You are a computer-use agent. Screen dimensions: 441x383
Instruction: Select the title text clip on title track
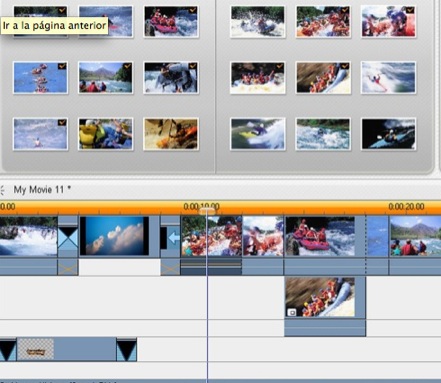tap(66, 349)
